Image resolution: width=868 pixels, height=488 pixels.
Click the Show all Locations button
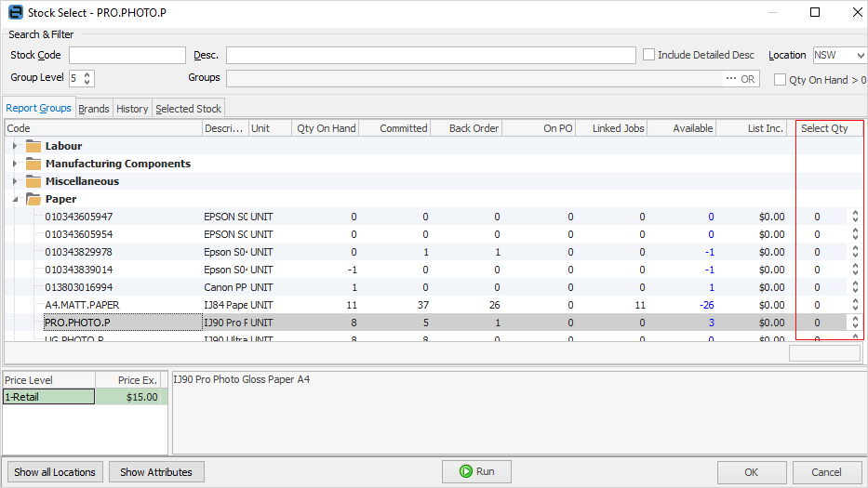[55, 472]
